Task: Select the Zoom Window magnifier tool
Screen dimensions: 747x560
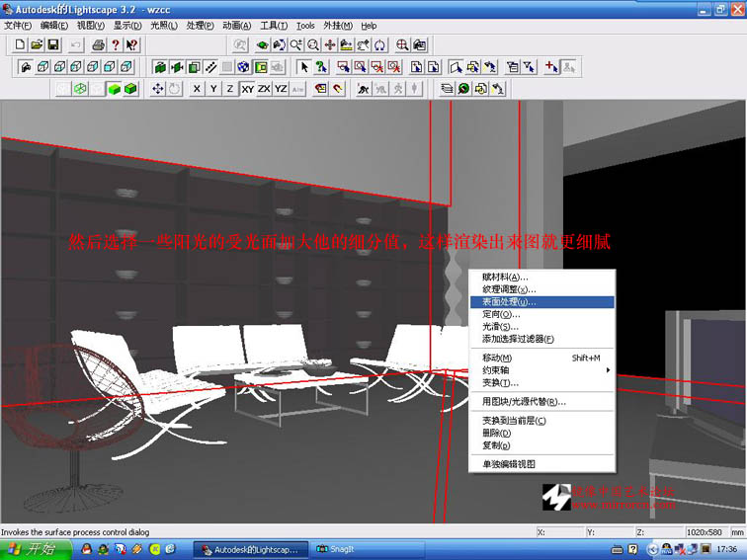Action: 313,45
